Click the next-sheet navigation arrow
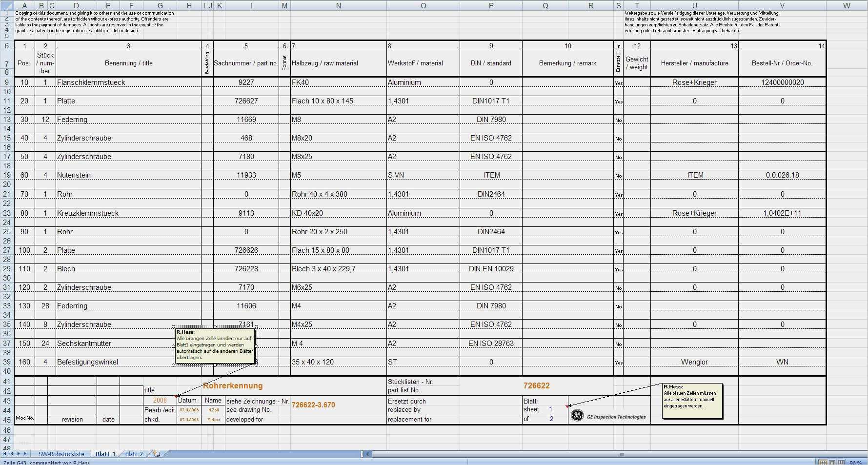 coord(19,454)
